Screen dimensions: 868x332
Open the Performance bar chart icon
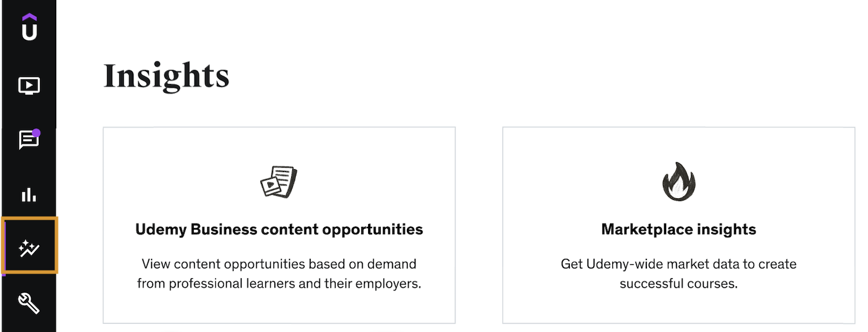[x=29, y=195]
